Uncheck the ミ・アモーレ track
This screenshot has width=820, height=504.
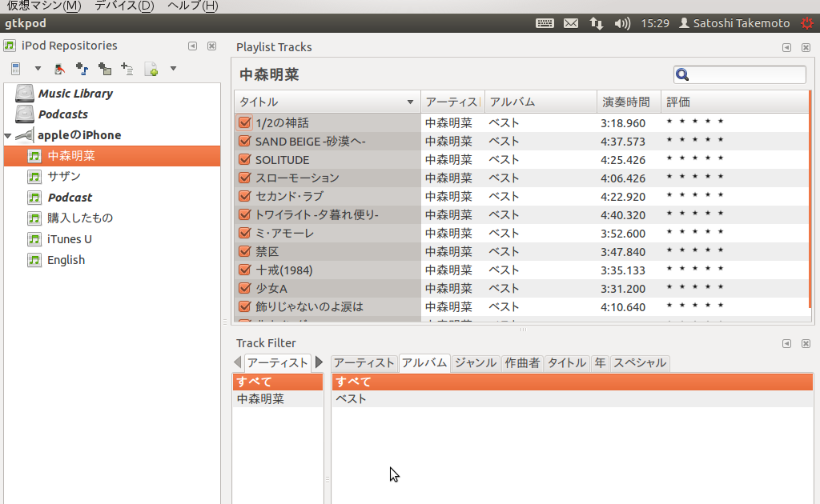coord(244,233)
